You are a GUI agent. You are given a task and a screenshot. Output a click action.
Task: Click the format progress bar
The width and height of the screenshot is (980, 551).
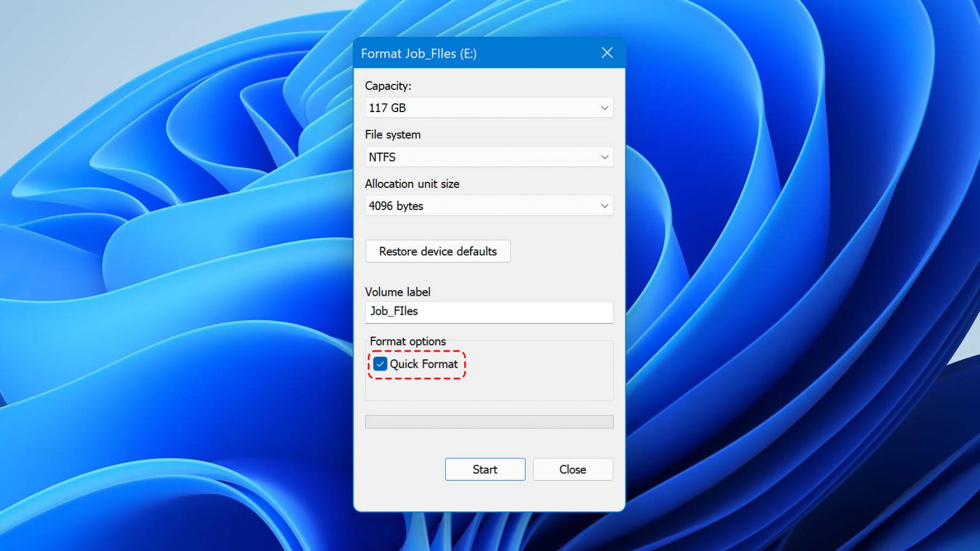488,422
